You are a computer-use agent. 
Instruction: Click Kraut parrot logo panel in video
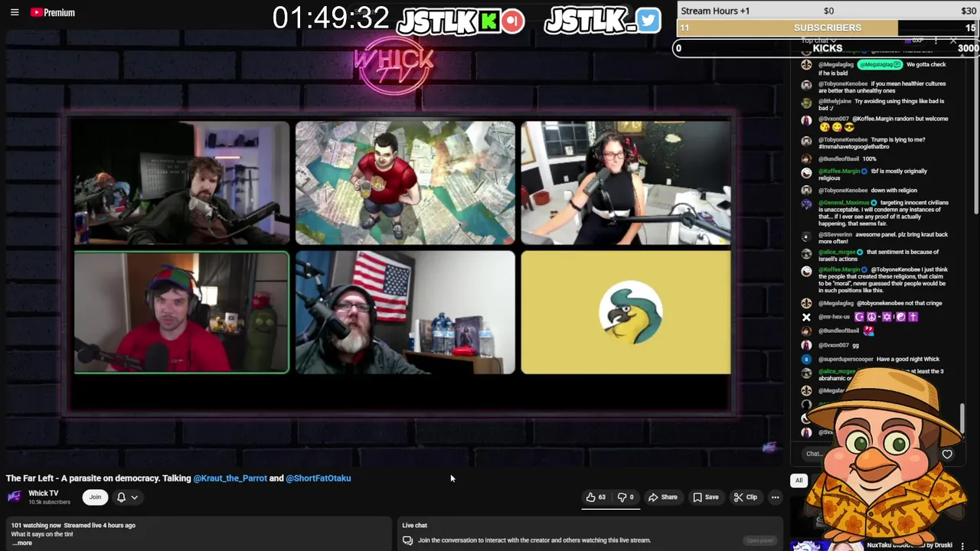coord(626,313)
